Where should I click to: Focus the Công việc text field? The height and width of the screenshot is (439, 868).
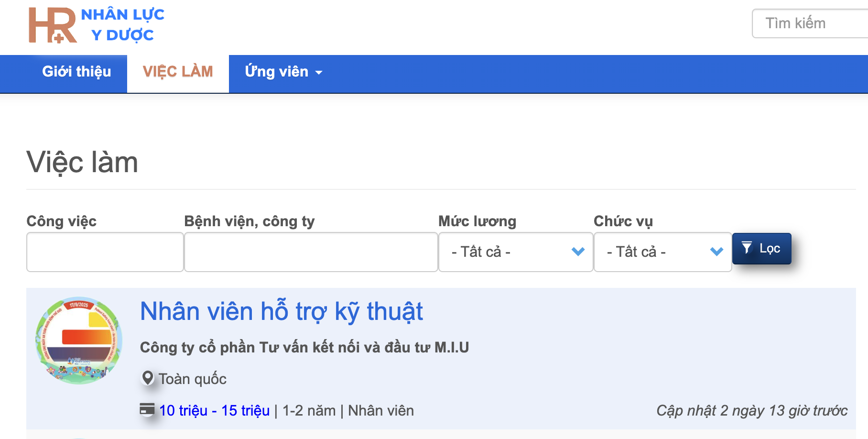click(x=105, y=252)
